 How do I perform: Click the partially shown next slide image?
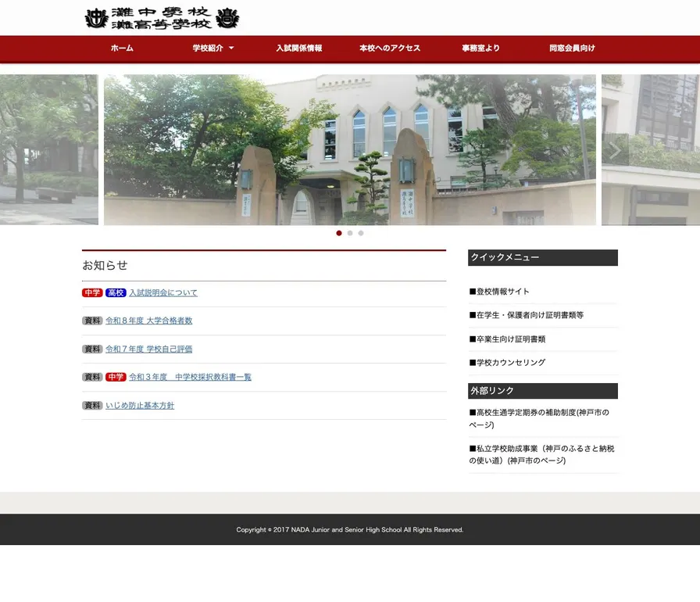651,149
